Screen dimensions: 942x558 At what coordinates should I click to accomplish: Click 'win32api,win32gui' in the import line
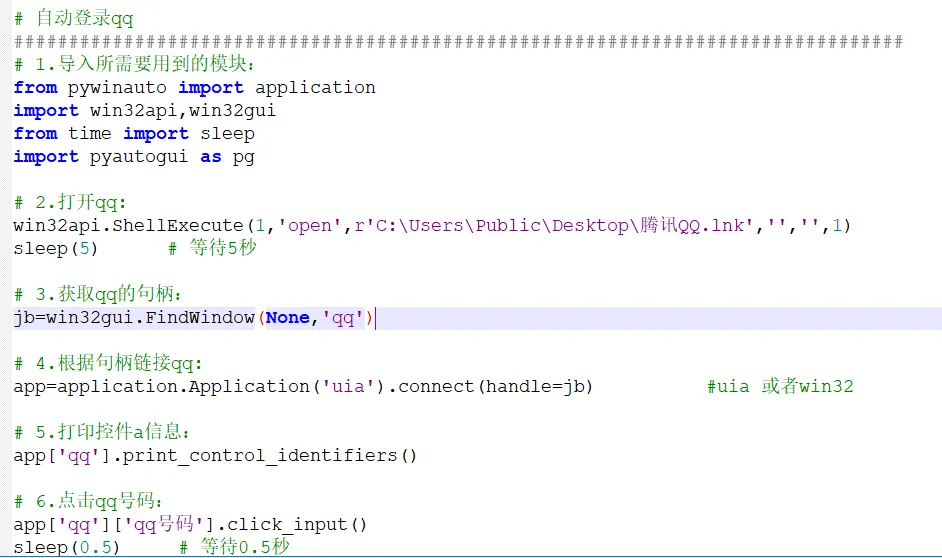pyautogui.click(x=183, y=111)
